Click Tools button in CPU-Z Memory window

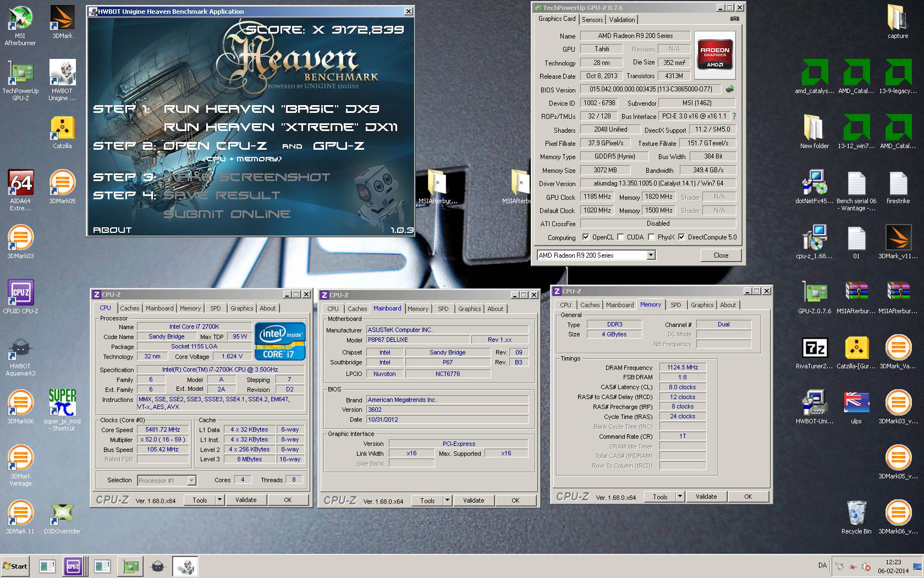tap(660, 497)
